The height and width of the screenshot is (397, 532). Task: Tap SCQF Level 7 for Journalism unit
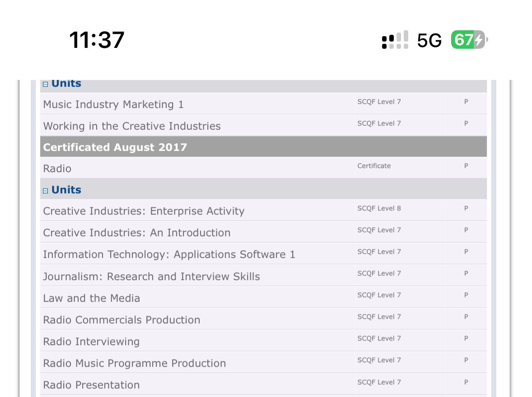point(379,274)
